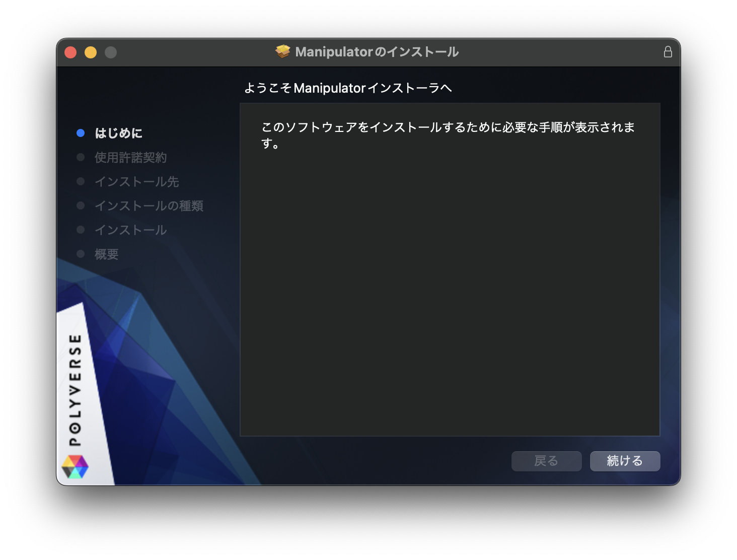Click the gray bullet beside 使用許諾契約
This screenshot has width=737, height=560.
point(81,158)
